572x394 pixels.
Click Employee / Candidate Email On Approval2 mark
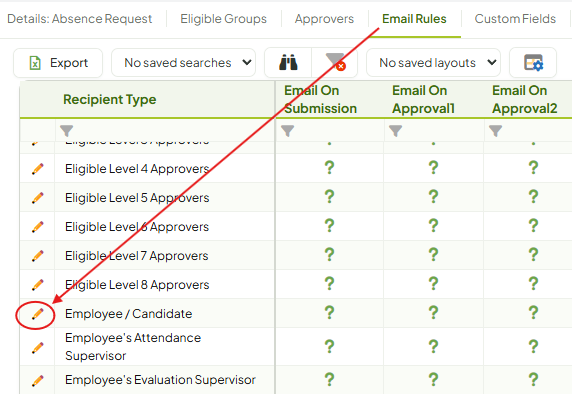[x=533, y=313]
